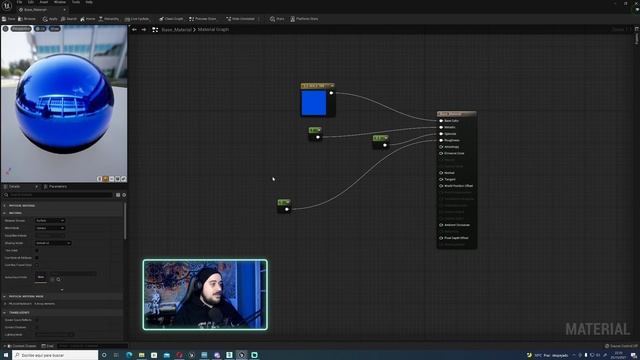The image size is (640, 360).
Task: Click the Emissive Color input pin
Action: click(441, 153)
